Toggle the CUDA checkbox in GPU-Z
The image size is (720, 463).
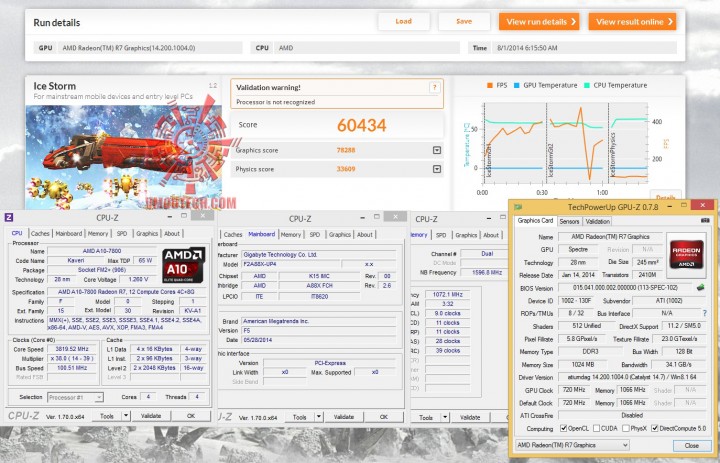[x=596, y=428]
